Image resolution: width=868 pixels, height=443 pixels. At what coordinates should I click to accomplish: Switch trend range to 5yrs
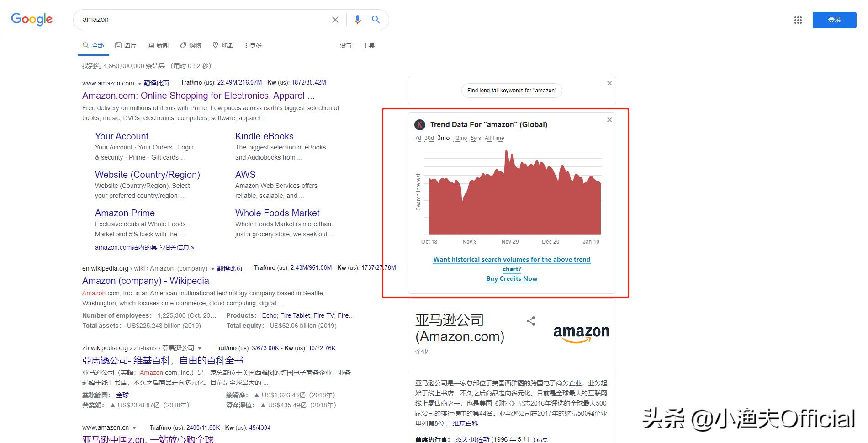[x=475, y=138]
